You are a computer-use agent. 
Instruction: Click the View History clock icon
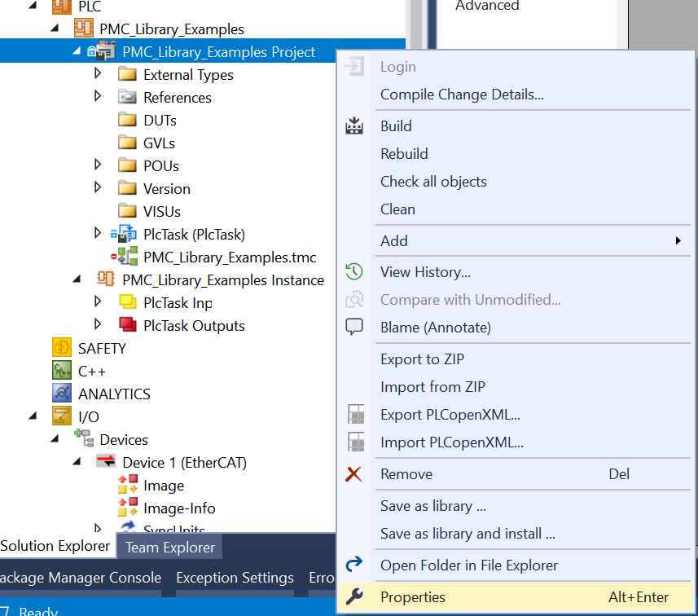pyautogui.click(x=354, y=272)
